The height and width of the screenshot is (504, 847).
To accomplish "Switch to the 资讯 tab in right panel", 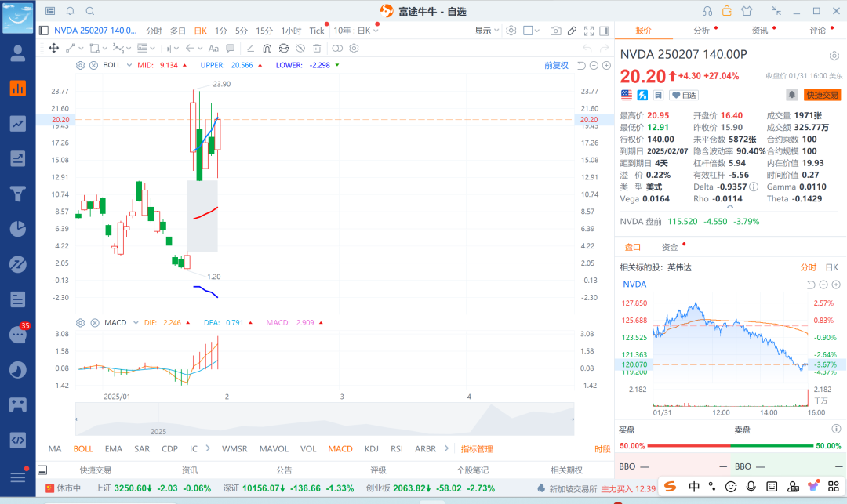I will tap(760, 31).
